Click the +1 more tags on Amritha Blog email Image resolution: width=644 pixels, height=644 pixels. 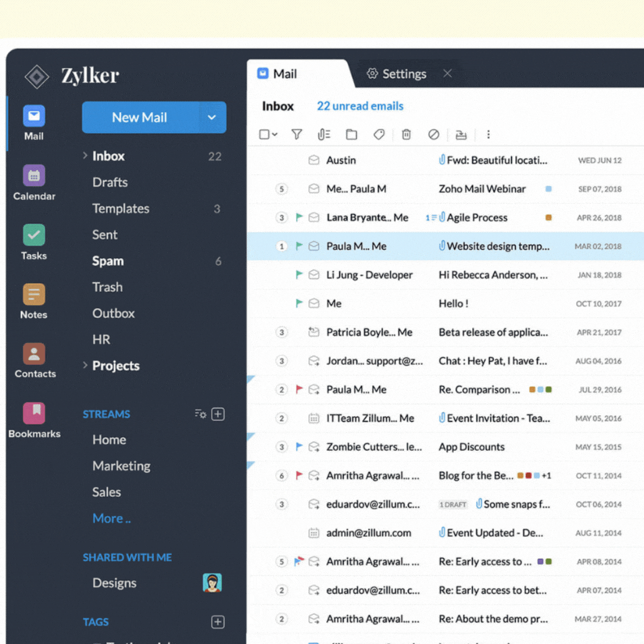click(x=546, y=476)
